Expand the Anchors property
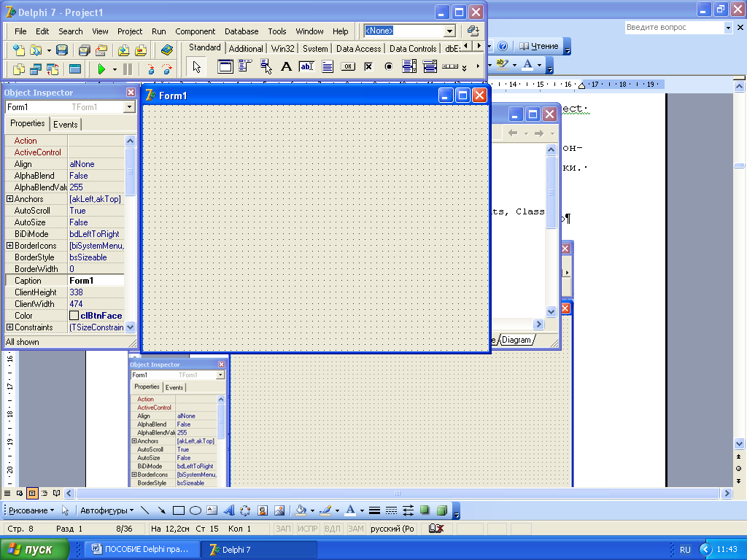This screenshot has width=747, height=560. click(9, 199)
